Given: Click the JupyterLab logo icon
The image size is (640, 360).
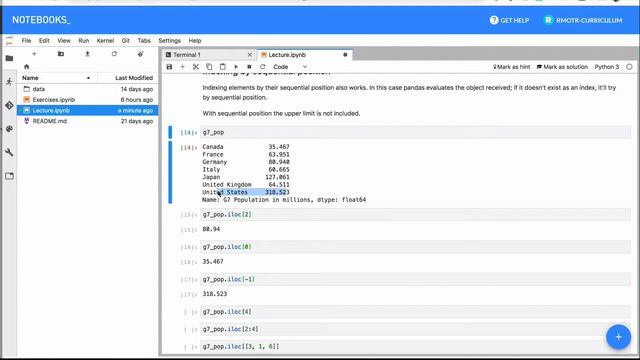Looking at the screenshot, I should 9,40.
